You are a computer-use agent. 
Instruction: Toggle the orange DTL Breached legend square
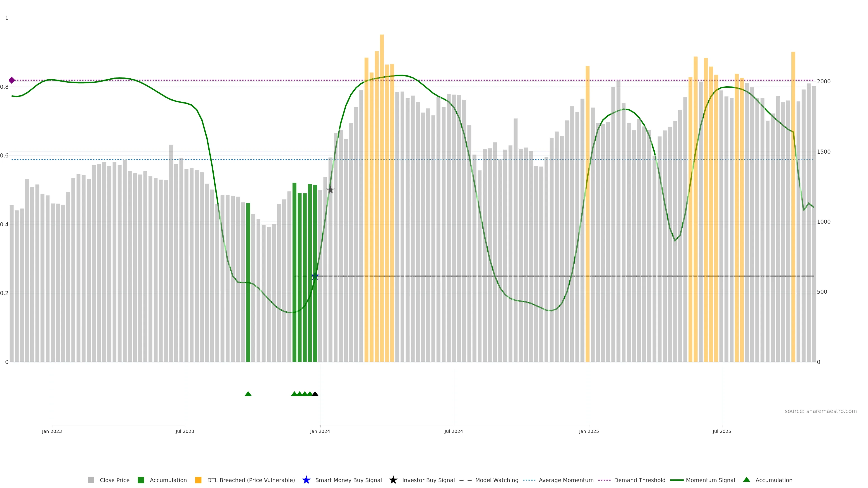point(198,480)
